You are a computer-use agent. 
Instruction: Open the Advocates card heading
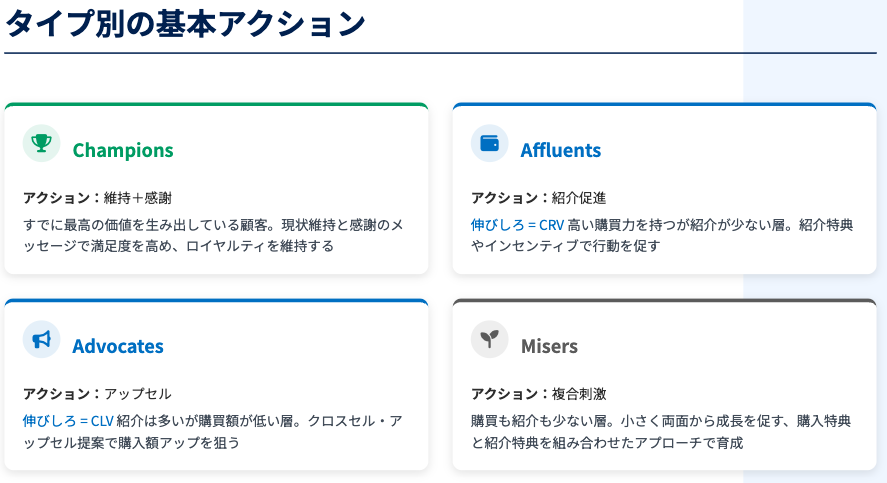coord(118,347)
